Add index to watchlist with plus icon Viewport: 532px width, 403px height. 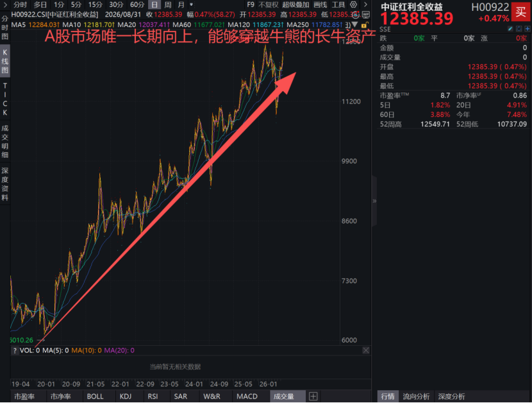click(x=528, y=29)
